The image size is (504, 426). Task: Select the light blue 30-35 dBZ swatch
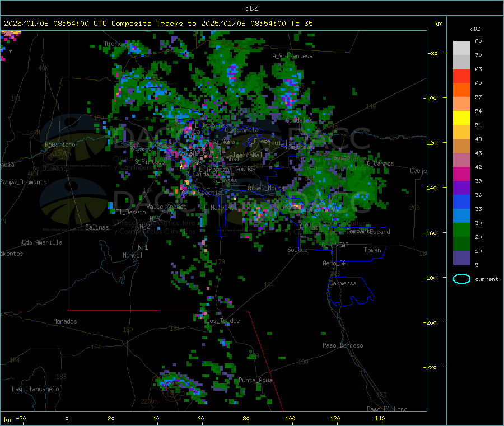[x=461, y=216]
